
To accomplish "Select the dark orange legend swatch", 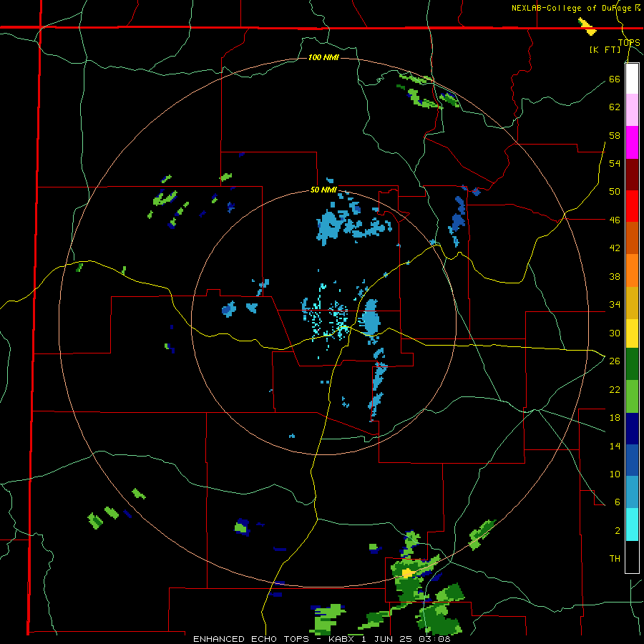I will pos(632,238).
